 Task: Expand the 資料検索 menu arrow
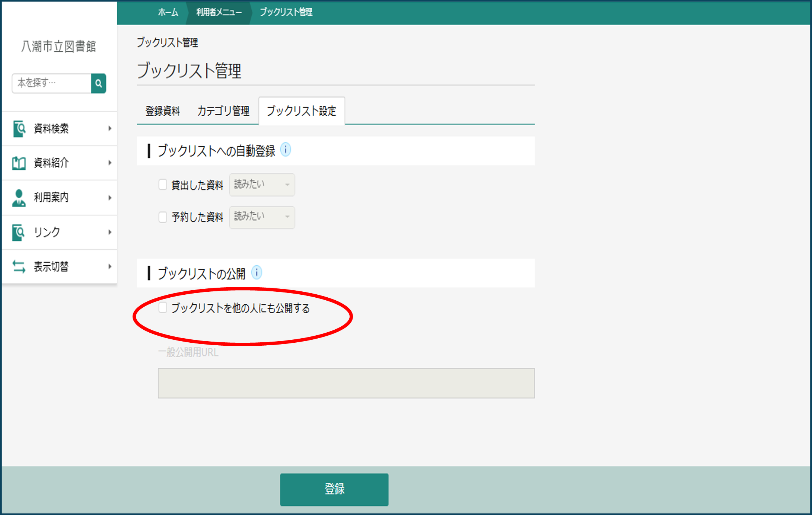[x=110, y=128]
